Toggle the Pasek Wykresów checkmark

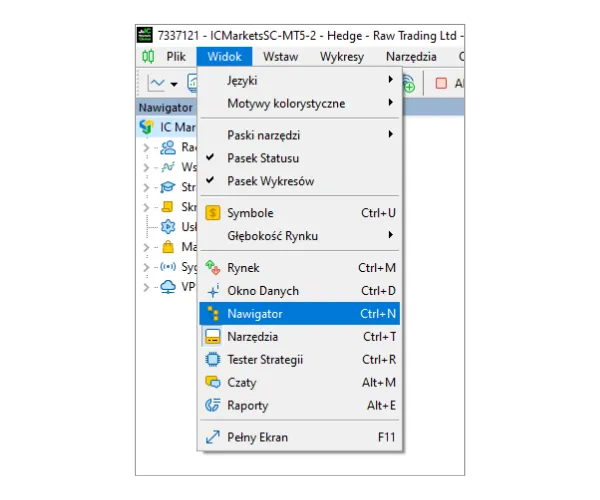point(211,181)
